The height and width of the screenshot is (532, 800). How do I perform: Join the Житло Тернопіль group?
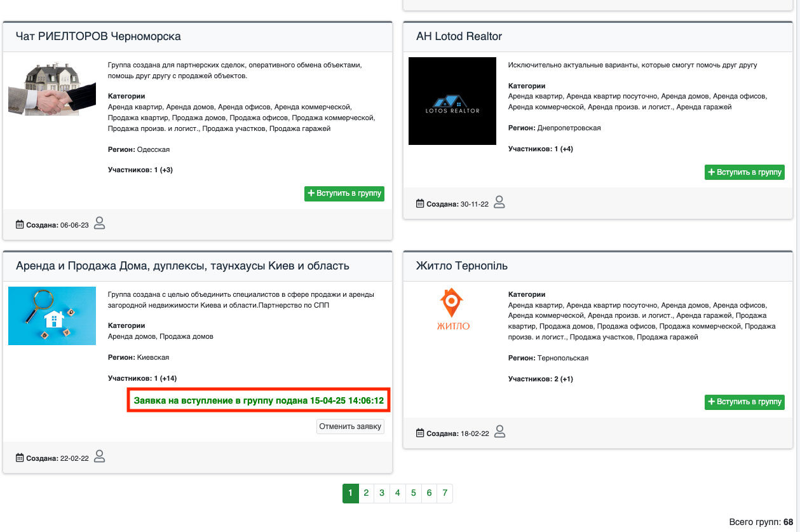tap(745, 402)
